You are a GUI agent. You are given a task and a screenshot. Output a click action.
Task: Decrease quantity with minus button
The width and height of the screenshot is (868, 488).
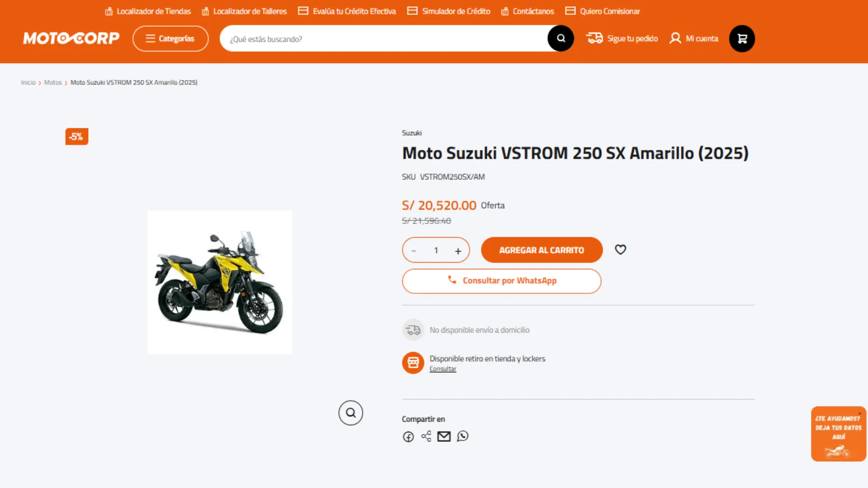click(x=414, y=251)
